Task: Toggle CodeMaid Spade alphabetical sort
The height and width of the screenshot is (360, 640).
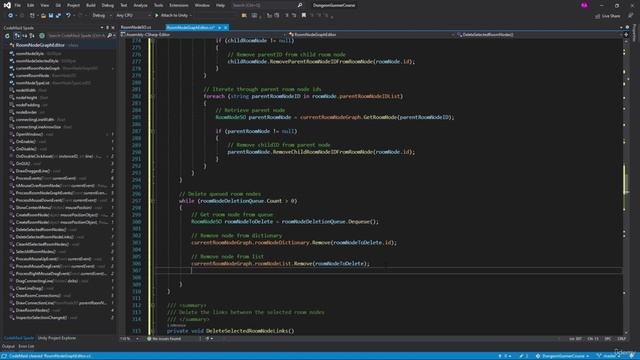Action: [x=24, y=36]
